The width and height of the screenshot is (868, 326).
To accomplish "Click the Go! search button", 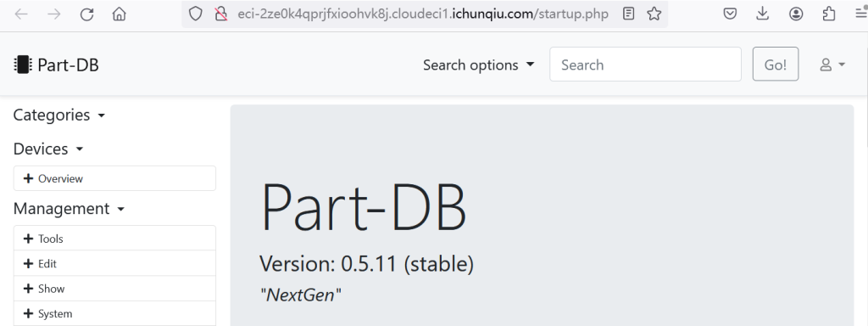I will [776, 65].
